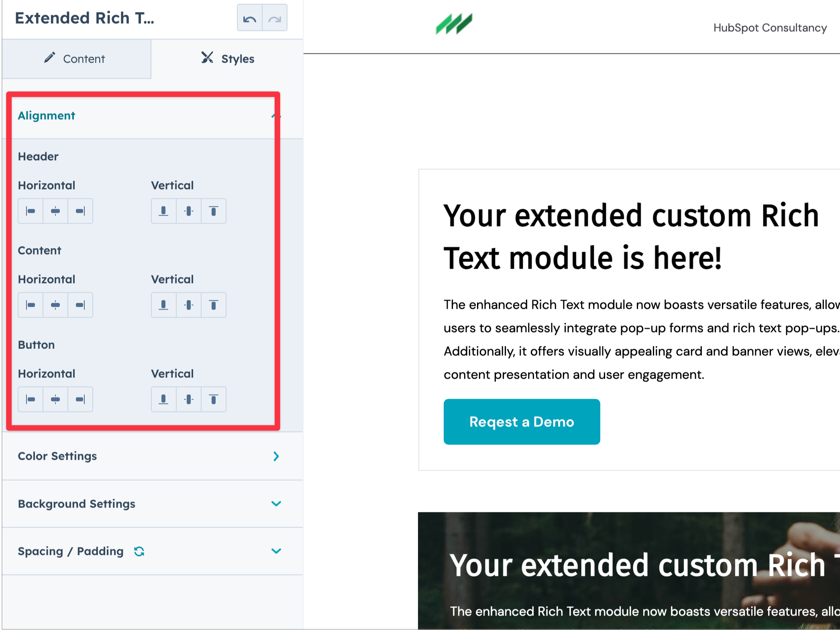Image resolution: width=840 pixels, height=630 pixels.
Task: Click the undo arrow icon
Action: click(x=249, y=18)
